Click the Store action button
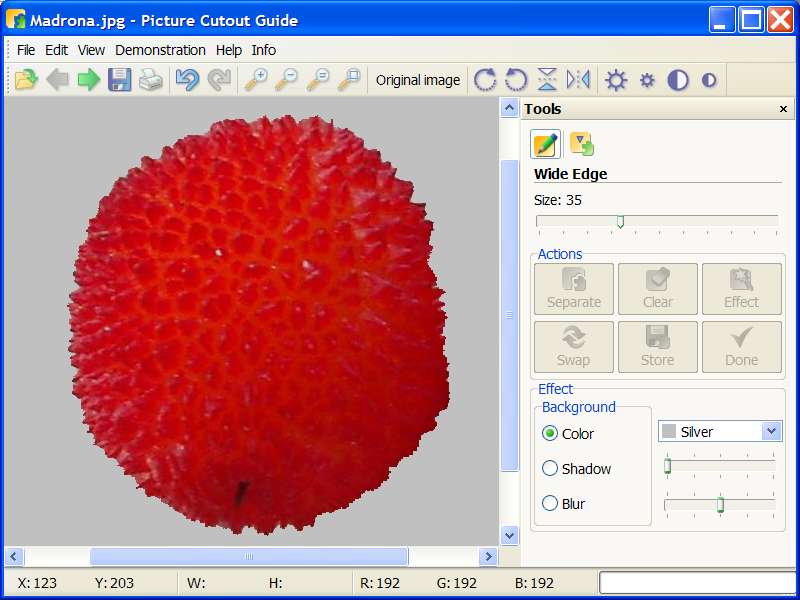This screenshot has height=600, width=800. coord(658,347)
